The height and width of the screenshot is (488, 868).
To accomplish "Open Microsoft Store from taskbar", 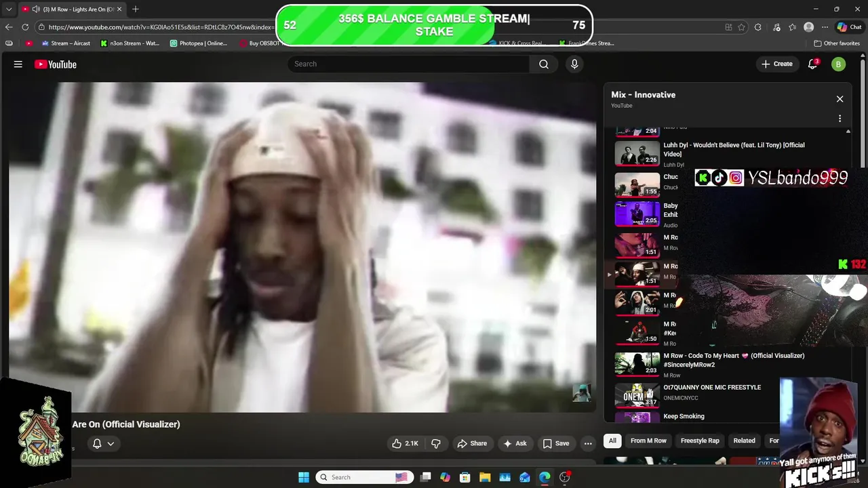I will (x=465, y=477).
